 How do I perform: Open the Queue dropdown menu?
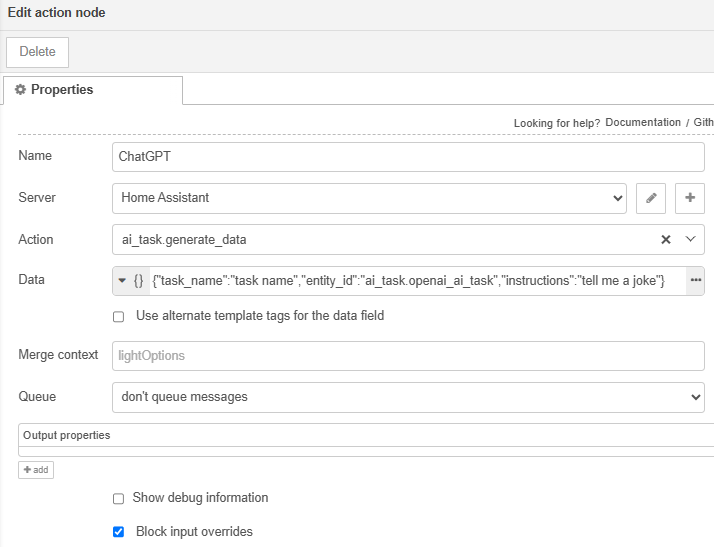(408, 397)
